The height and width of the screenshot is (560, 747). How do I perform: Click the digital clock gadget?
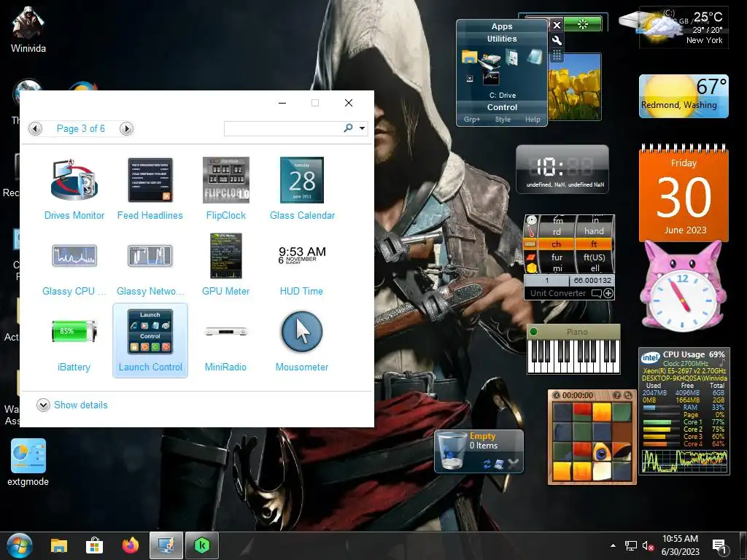(562, 169)
